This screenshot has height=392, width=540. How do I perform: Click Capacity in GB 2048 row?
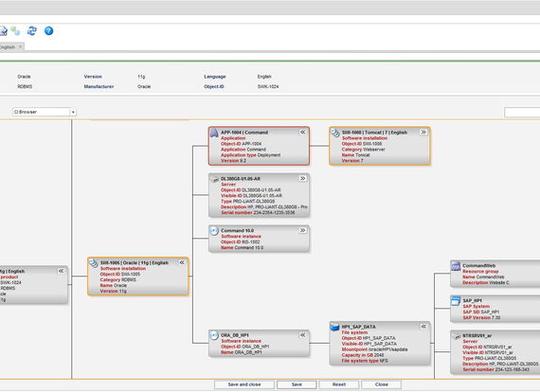[363, 355]
